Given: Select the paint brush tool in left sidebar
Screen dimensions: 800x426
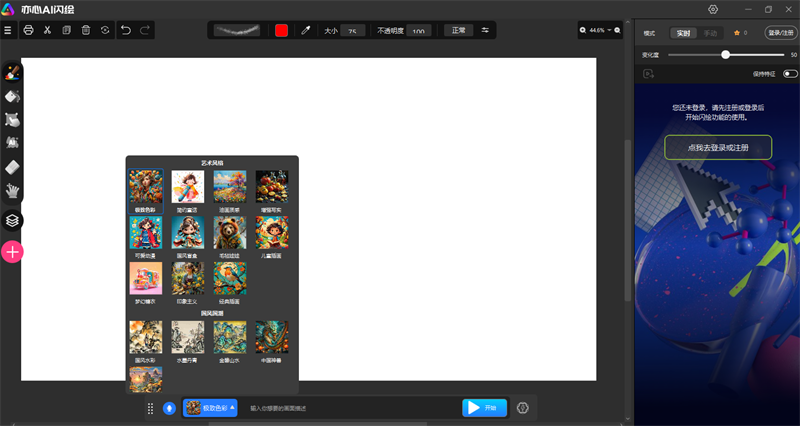Looking at the screenshot, I should click(x=12, y=73).
